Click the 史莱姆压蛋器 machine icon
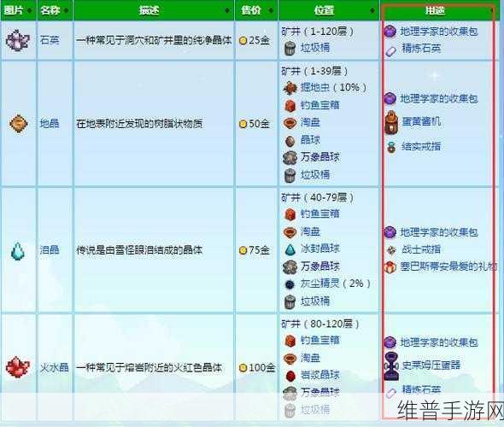 point(391,366)
